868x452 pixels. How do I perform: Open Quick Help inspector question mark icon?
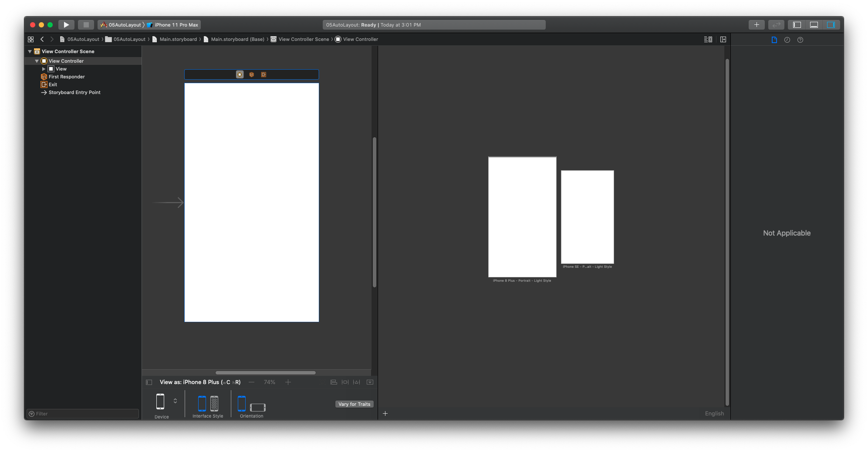pyautogui.click(x=800, y=40)
